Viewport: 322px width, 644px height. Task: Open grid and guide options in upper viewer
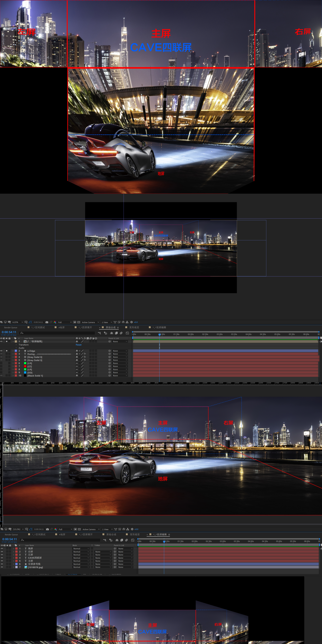point(26,322)
